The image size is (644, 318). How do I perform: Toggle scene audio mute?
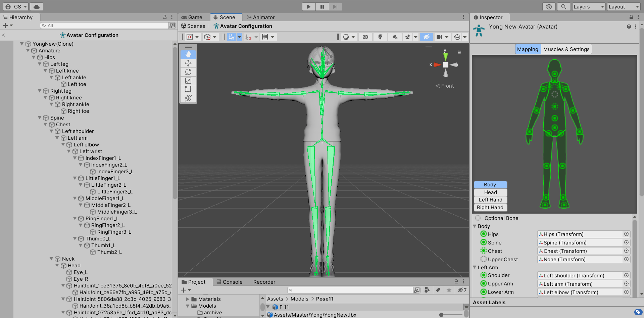tap(395, 37)
